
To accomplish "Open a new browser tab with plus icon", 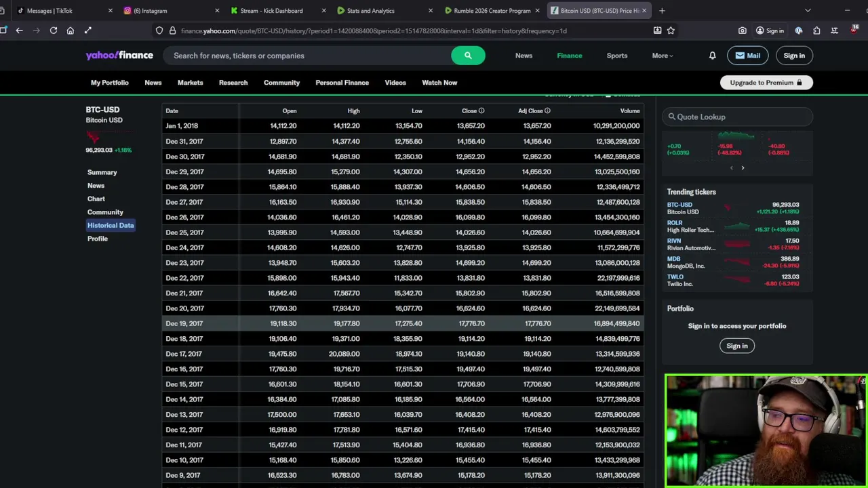I will (x=662, y=11).
